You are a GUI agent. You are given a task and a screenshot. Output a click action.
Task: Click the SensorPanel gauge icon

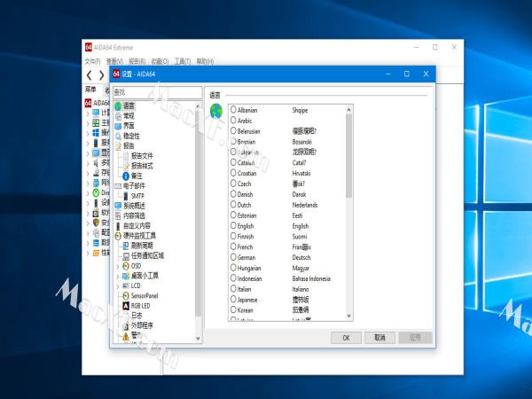click(126, 296)
